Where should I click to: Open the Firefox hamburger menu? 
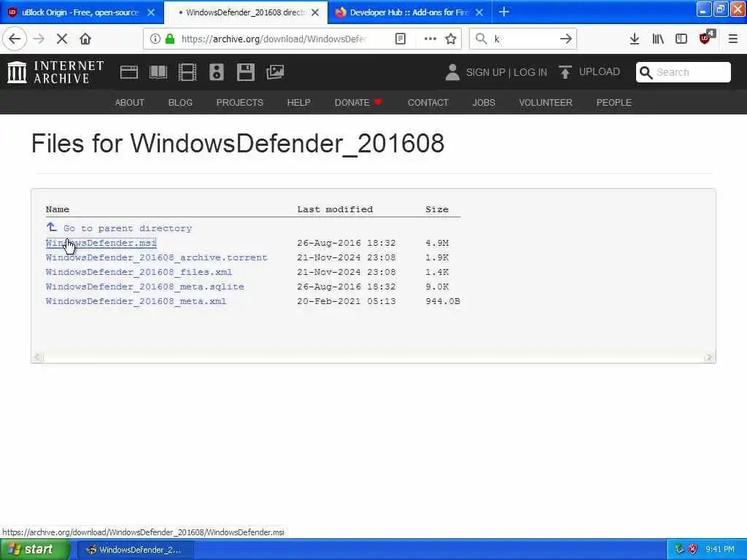pos(732,39)
